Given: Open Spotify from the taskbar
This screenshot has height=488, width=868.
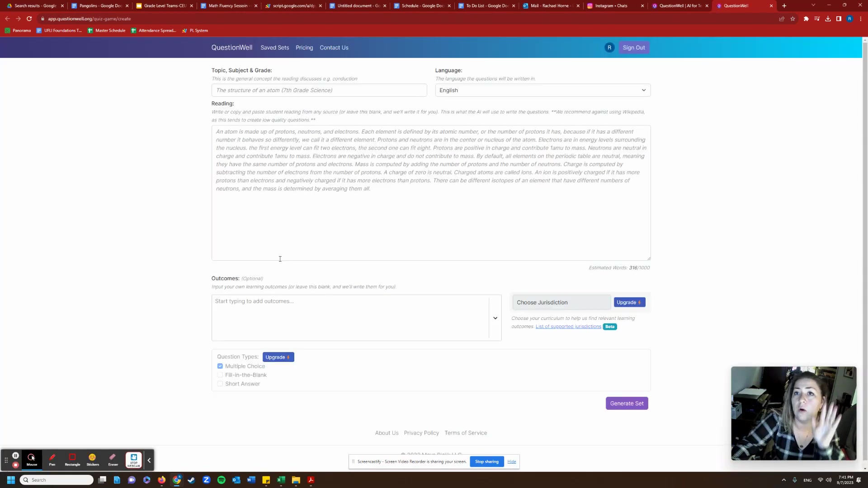Looking at the screenshot, I should click(222, 480).
